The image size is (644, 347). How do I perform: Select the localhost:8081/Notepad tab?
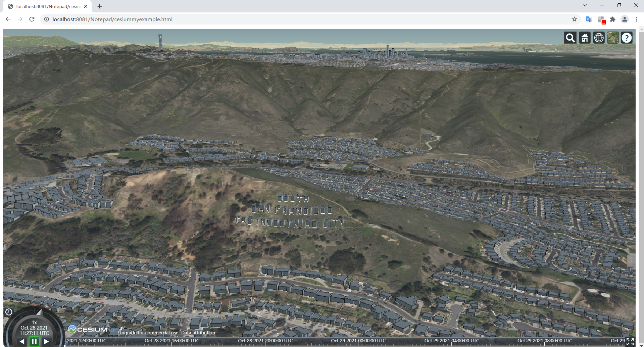(x=47, y=6)
